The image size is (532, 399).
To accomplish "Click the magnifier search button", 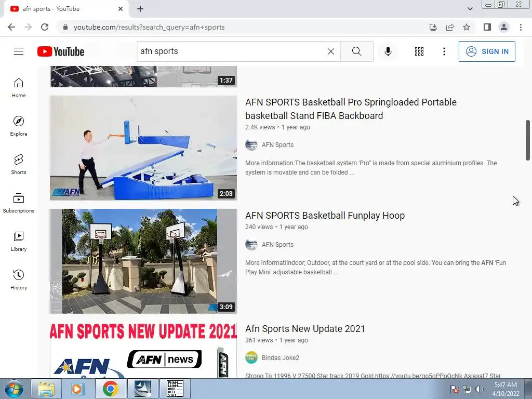I will pyautogui.click(x=356, y=51).
